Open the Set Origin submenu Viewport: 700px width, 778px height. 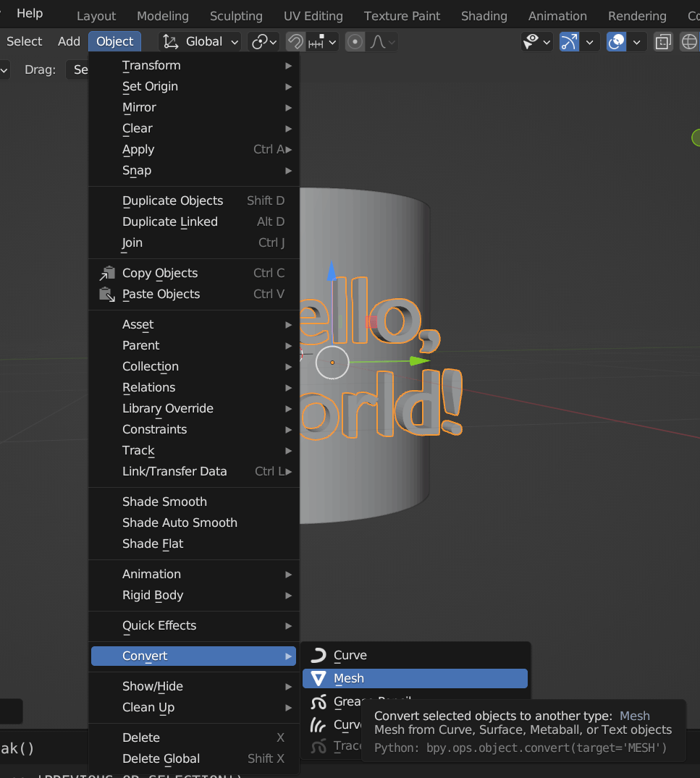pos(193,86)
